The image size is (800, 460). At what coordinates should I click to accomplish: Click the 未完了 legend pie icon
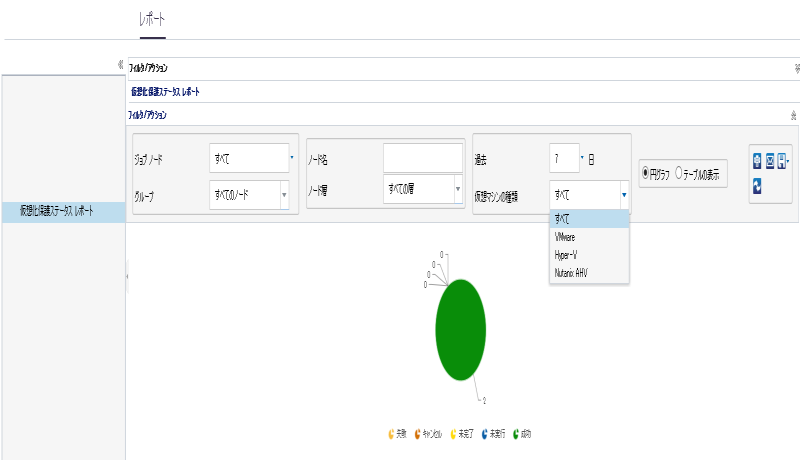(453, 434)
